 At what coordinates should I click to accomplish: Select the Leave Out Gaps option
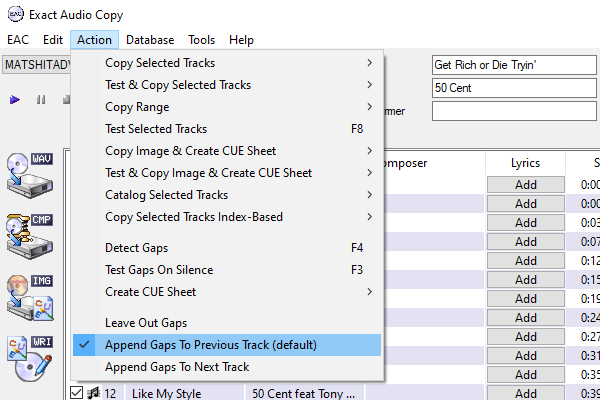[x=146, y=323]
